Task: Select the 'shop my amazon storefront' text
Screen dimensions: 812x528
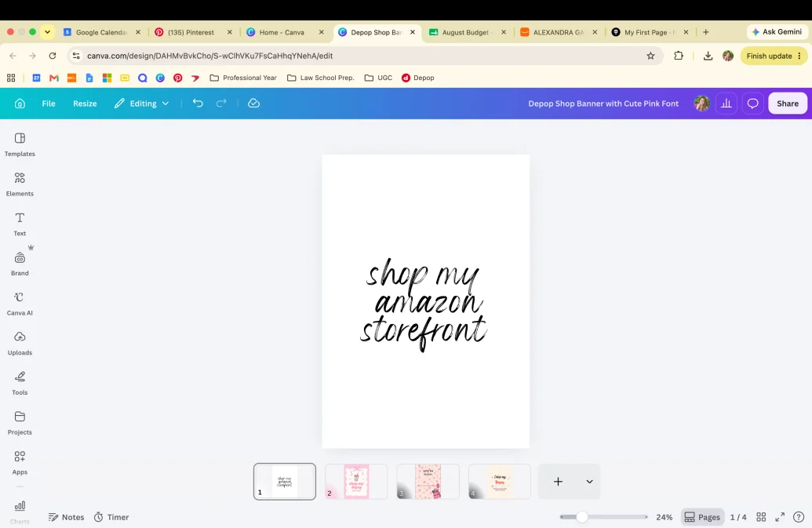Action: pos(424,304)
